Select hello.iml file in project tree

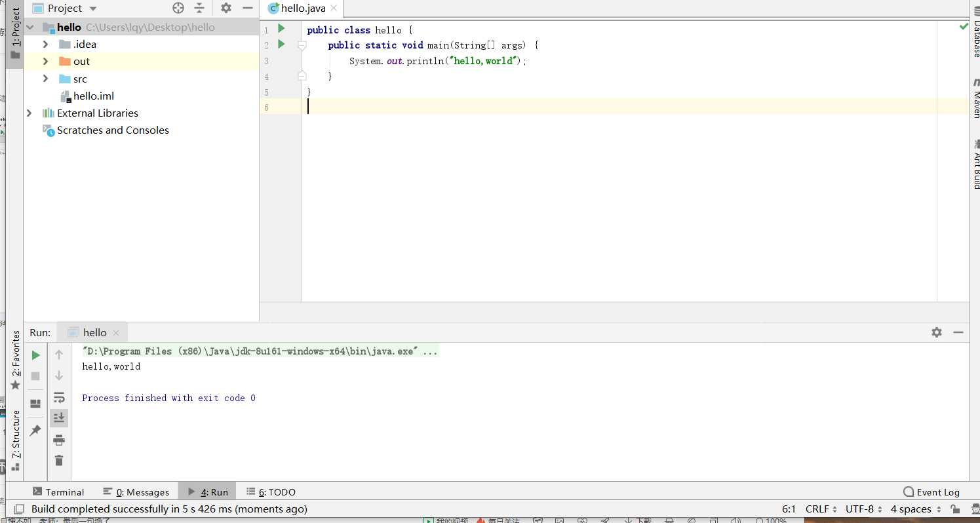[94, 96]
